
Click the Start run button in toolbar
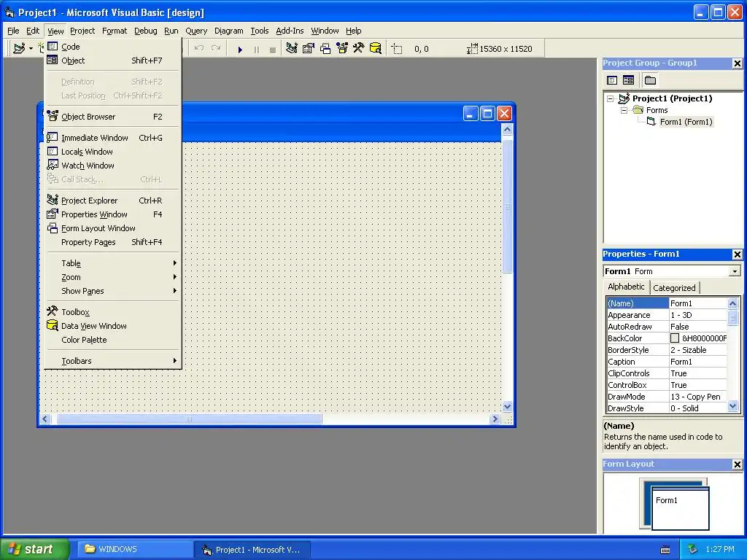(x=240, y=49)
